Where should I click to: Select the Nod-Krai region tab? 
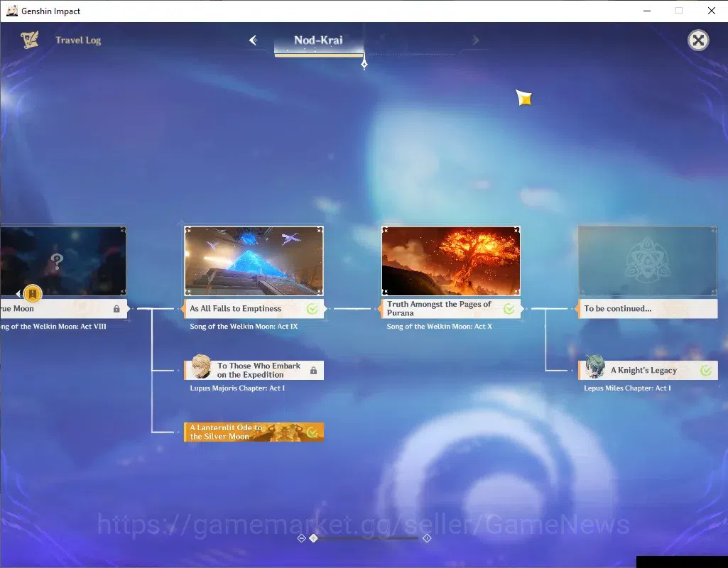[318, 42]
